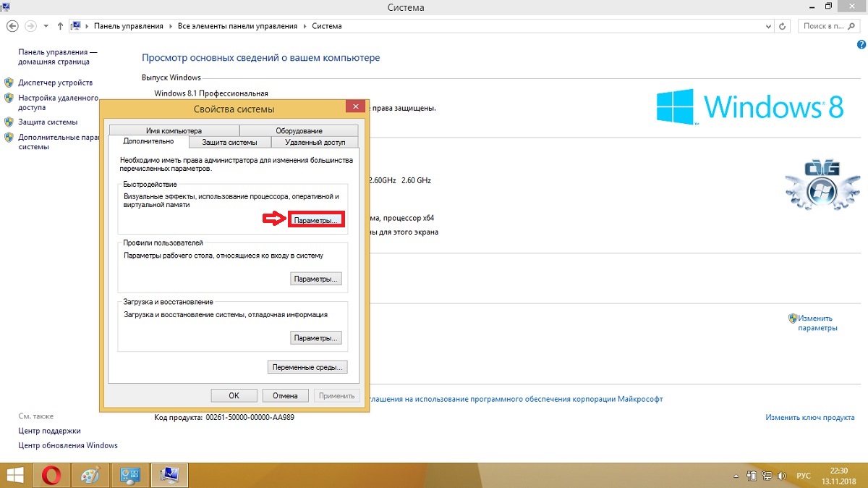The width and height of the screenshot is (868, 488).
Task: Click Изменить параметры link
Action: pos(817,323)
